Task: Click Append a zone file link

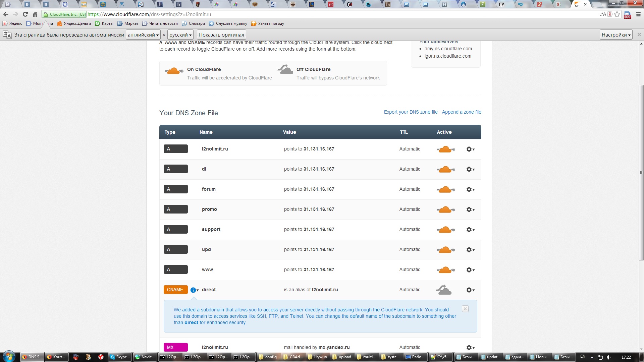Action: 461,112
